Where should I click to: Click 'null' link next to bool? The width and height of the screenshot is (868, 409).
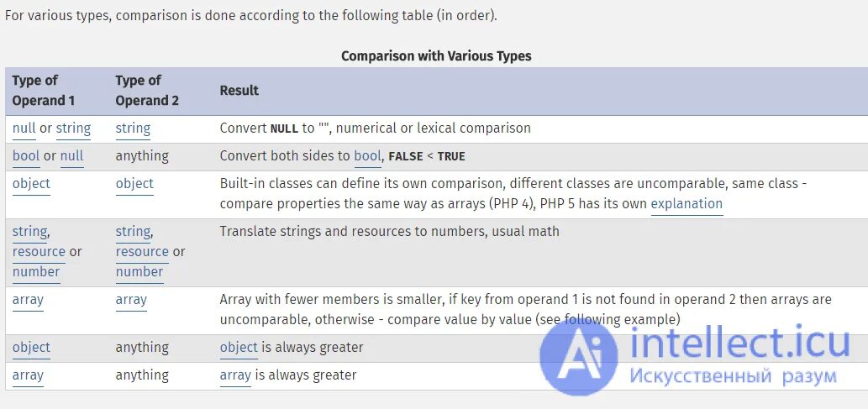71,156
